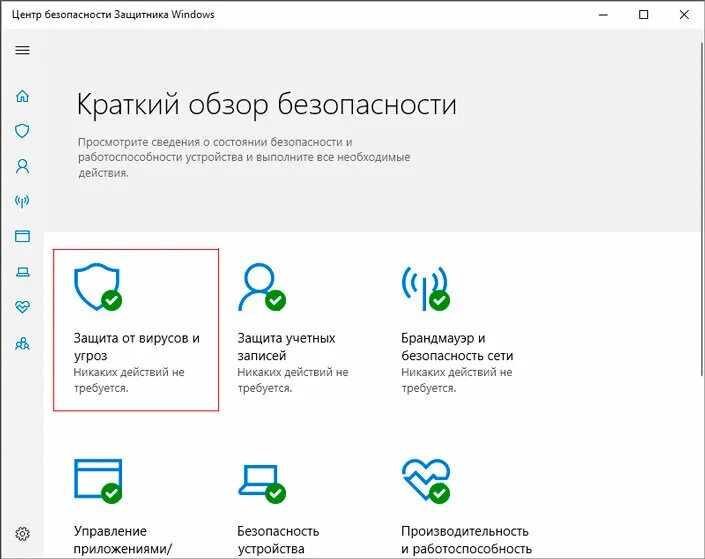The width and height of the screenshot is (705, 559).
Task: Click status text under 'Защита учетных записей'
Action: [x=293, y=380]
